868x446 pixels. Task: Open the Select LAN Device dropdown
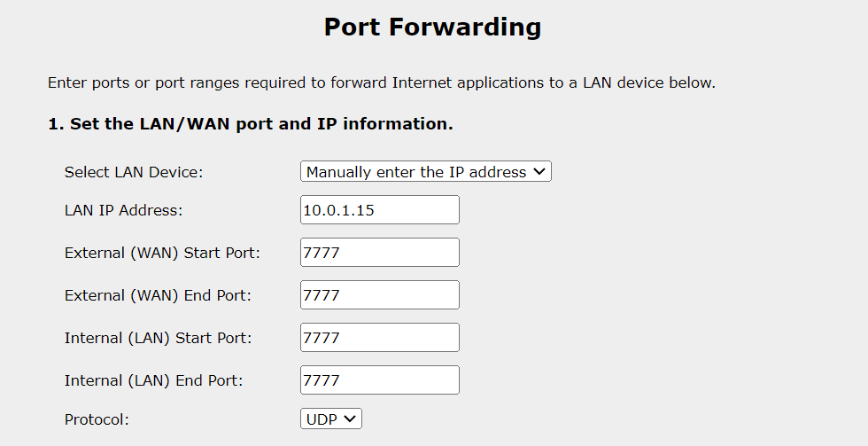tap(426, 172)
